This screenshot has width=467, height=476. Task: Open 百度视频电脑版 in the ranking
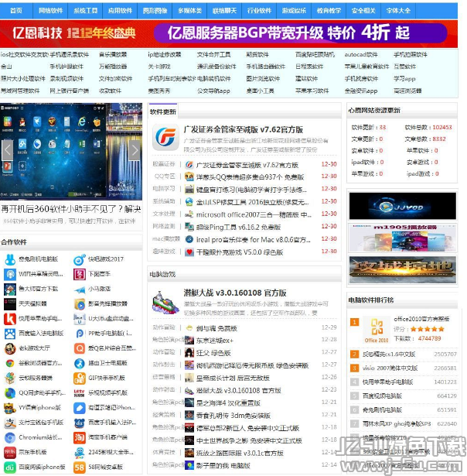point(382,396)
